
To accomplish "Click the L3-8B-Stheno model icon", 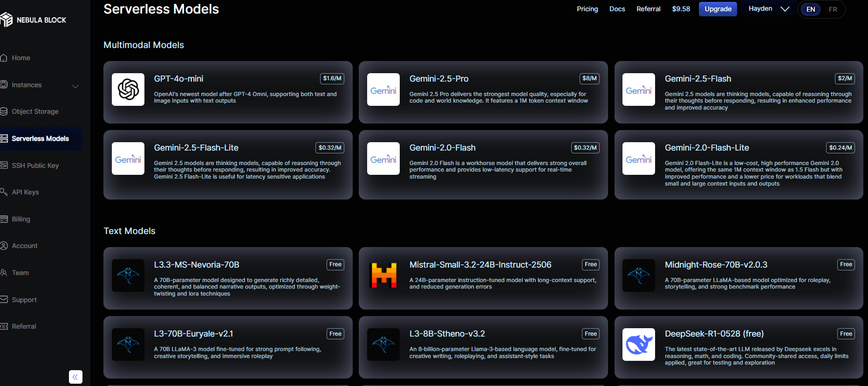I will coord(383,345).
